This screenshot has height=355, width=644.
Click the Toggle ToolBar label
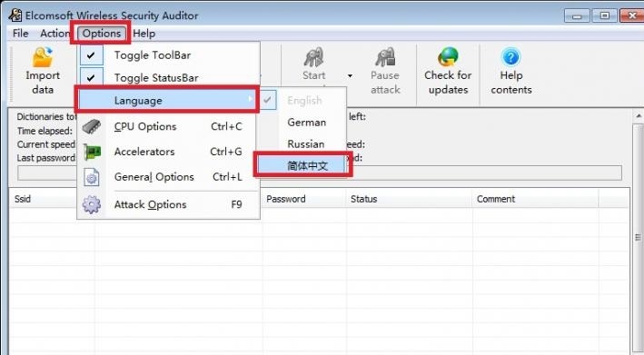pos(153,55)
